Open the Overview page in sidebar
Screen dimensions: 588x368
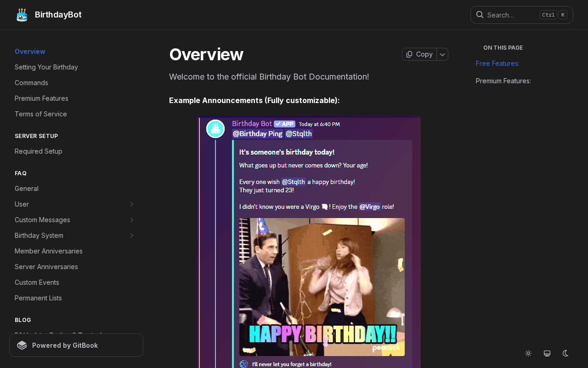[x=30, y=52]
